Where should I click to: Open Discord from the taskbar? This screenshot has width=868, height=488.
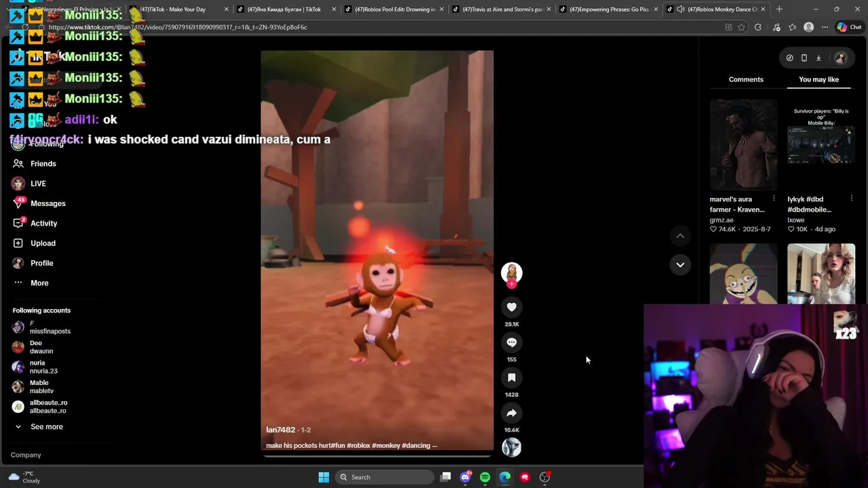(x=465, y=477)
